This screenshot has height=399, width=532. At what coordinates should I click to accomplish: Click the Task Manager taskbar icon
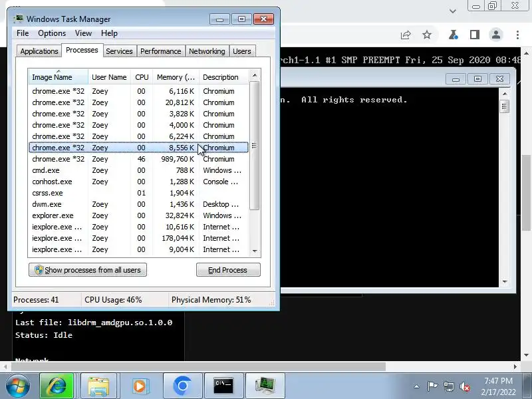[265, 386]
